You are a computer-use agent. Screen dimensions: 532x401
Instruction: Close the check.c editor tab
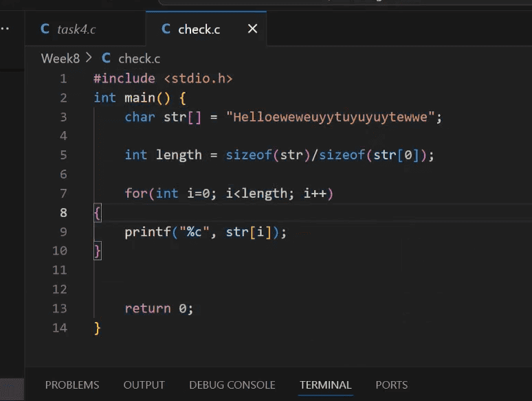[x=252, y=29]
